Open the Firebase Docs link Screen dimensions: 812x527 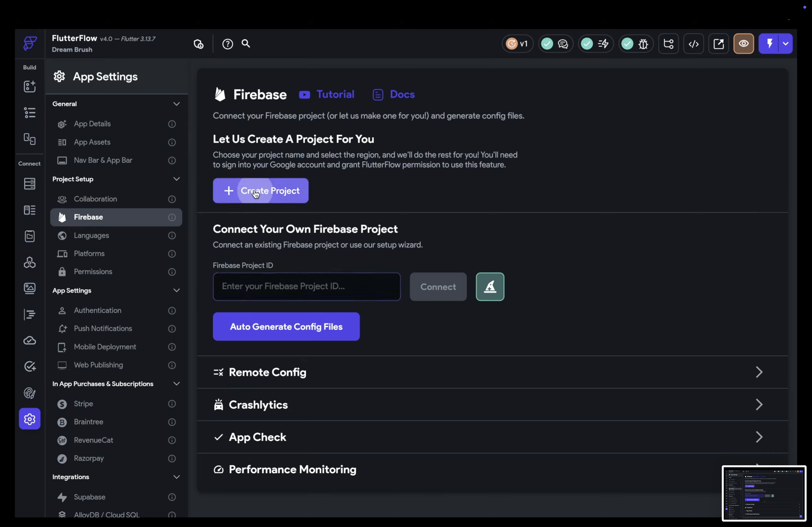[394, 94]
